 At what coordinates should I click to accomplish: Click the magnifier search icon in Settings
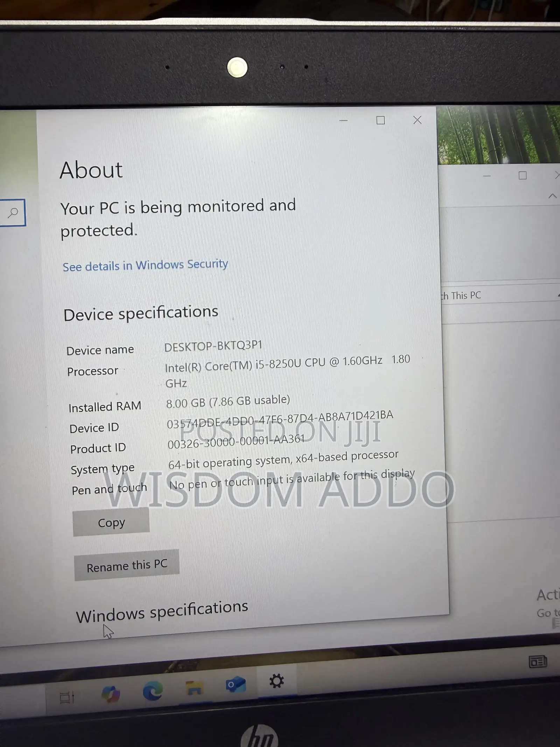coord(13,212)
